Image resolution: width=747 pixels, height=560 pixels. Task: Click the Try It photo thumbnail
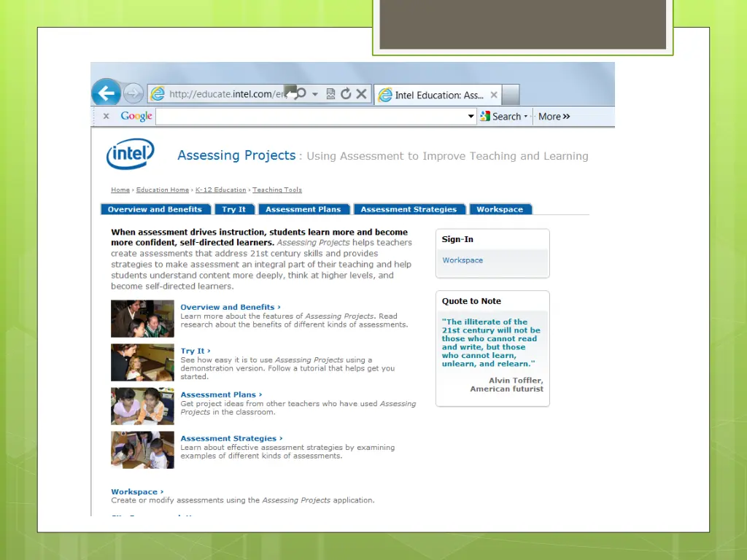142,362
